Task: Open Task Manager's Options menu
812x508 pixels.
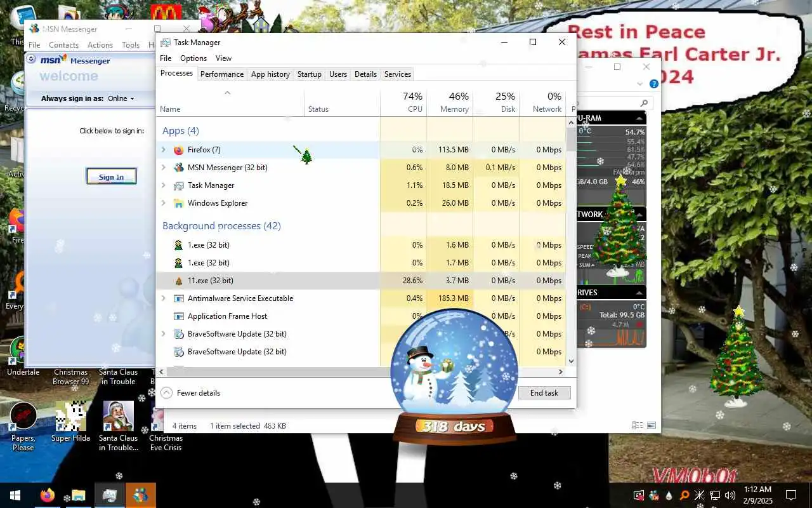Action: pyautogui.click(x=193, y=58)
